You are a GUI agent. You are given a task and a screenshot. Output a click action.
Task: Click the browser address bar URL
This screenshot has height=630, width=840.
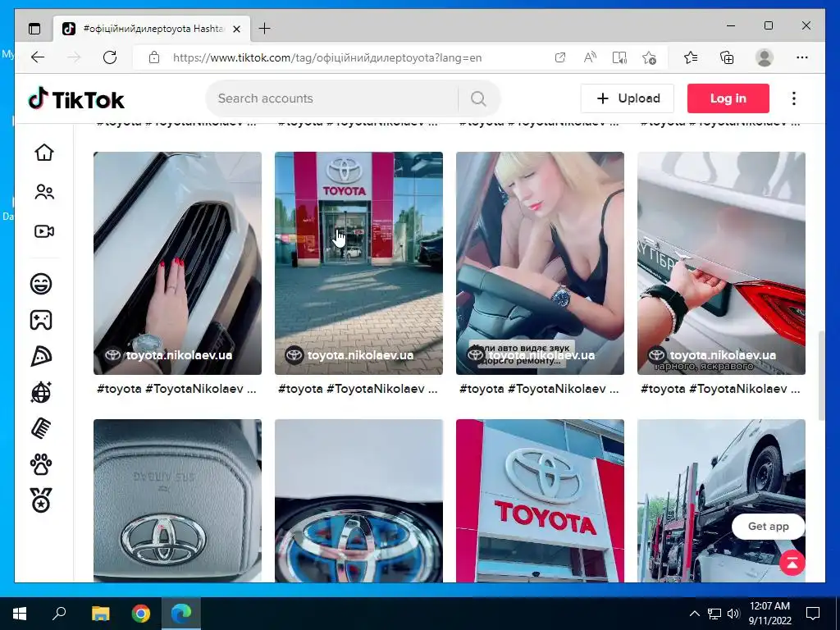click(x=326, y=57)
